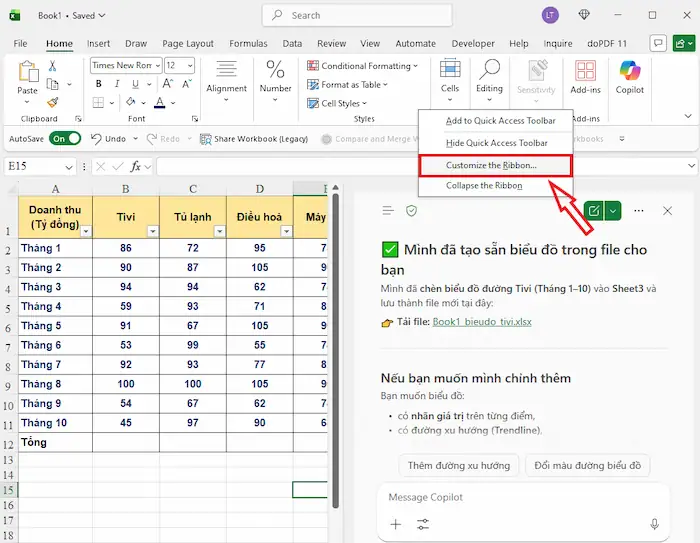Image resolution: width=700 pixels, height=543 pixels.
Task: Open the Conditional Formatting dropdown
Action: 365,66
